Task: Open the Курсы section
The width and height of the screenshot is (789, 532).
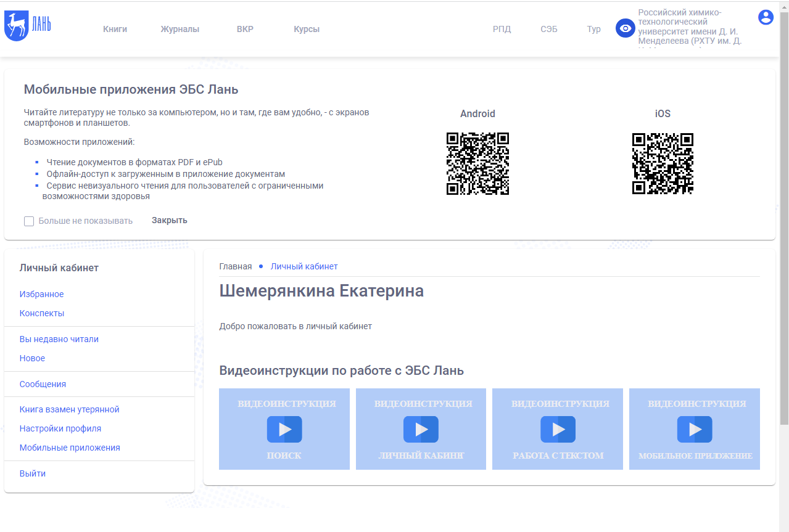Action: (307, 29)
